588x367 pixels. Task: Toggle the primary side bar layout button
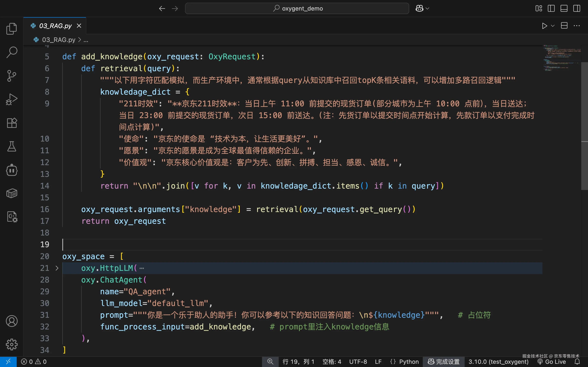tap(551, 8)
